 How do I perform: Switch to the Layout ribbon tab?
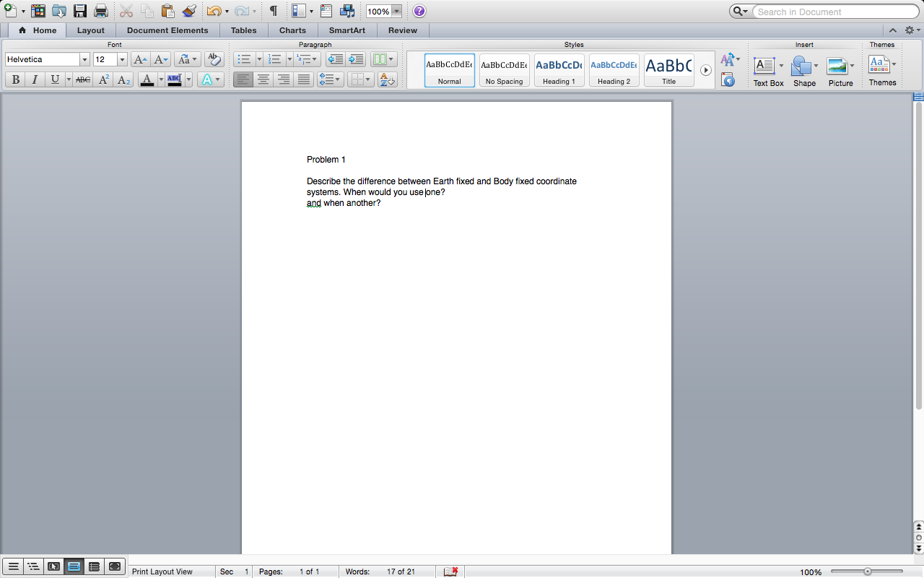91,30
